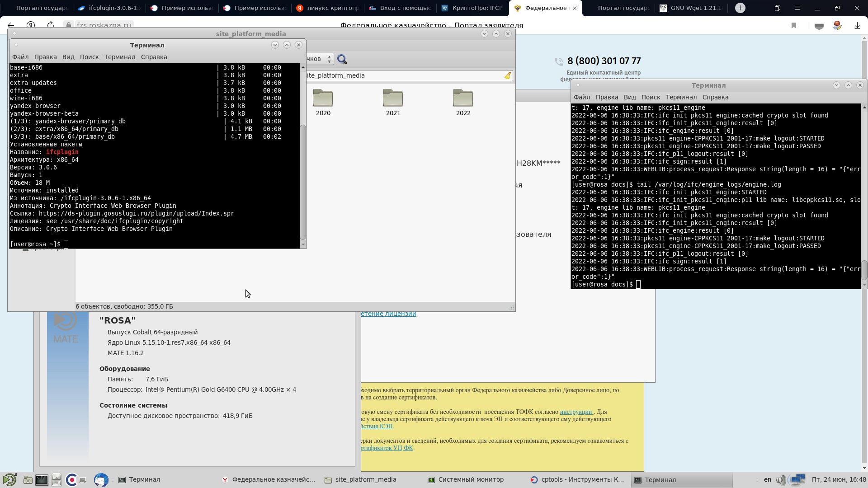This screenshot has width=868, height=488.
Task: Expand the view mode combo box in file manager
Action: click(x=320, y=59)
